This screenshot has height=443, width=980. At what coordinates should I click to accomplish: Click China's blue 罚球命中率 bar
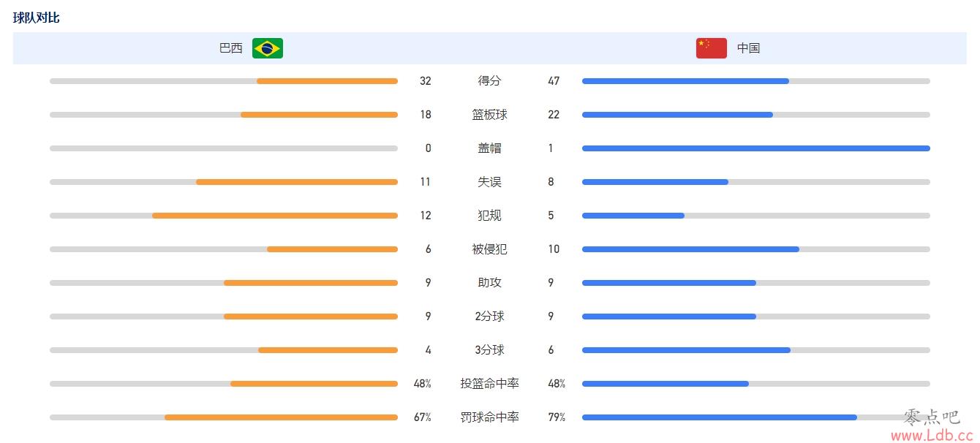[x=720, y=417]
